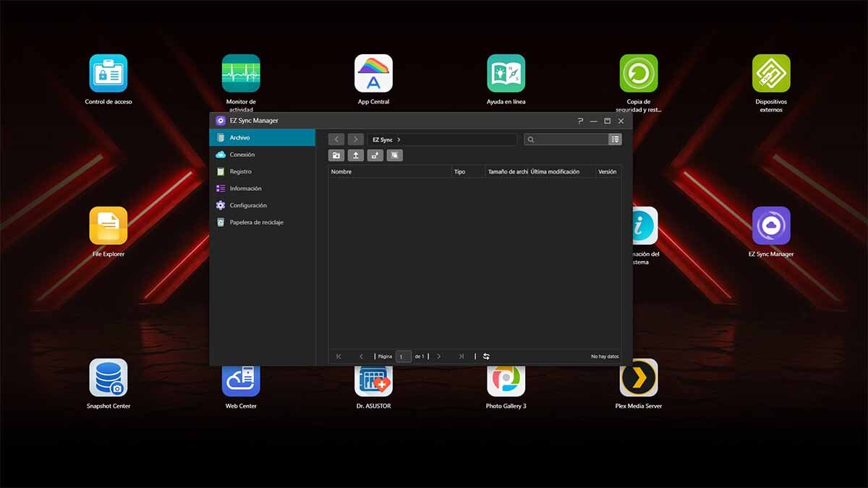Go to the first page of results
This screenshot has height=488, width=868.
point(339,356)
